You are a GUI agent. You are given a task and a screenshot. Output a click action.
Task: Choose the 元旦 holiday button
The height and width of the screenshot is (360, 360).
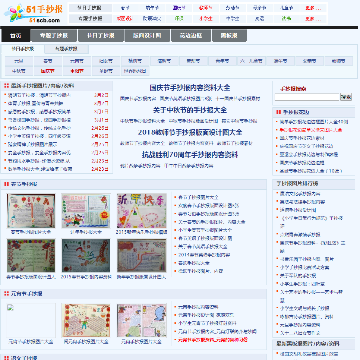tap(19, 61)
